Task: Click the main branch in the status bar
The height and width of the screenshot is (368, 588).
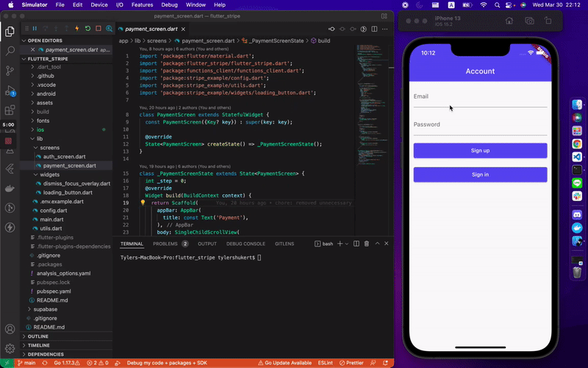Action: tap(26, 363)
